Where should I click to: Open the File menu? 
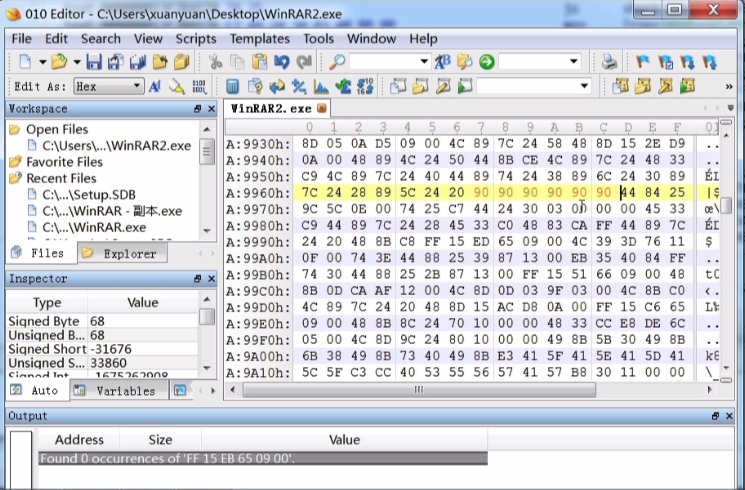point(21,38)
